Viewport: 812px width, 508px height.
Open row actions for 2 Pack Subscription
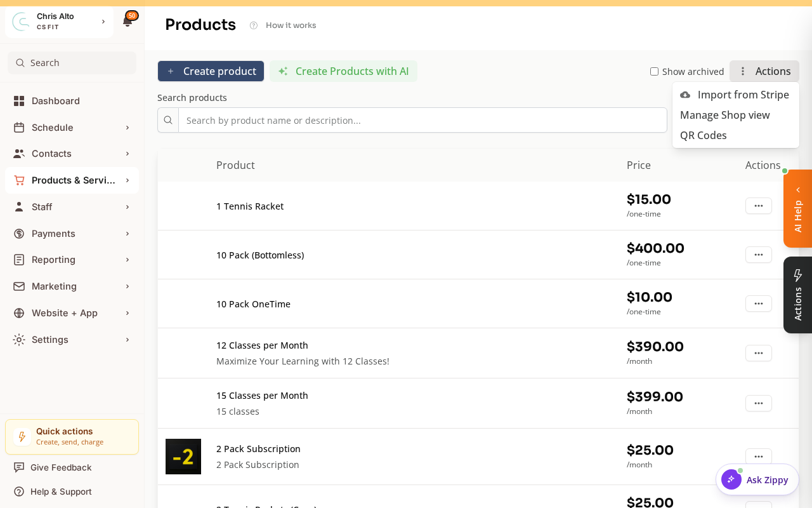click(759, 457)
